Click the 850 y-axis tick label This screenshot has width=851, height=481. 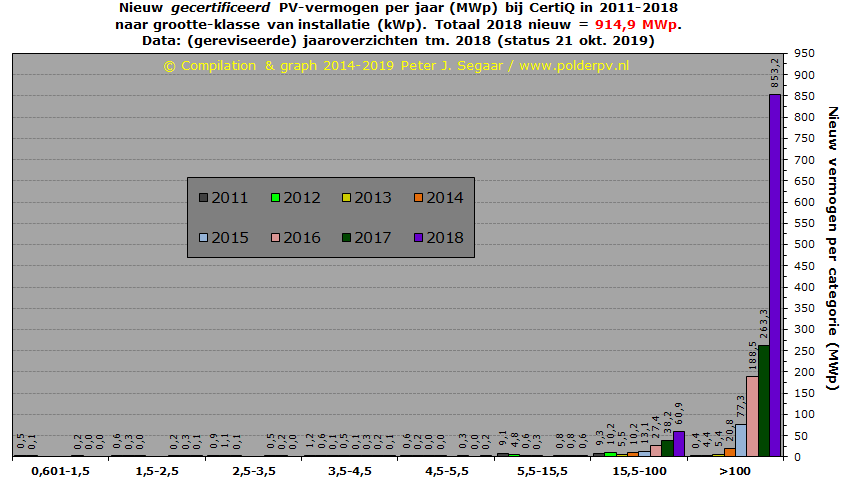pos(804,96)
